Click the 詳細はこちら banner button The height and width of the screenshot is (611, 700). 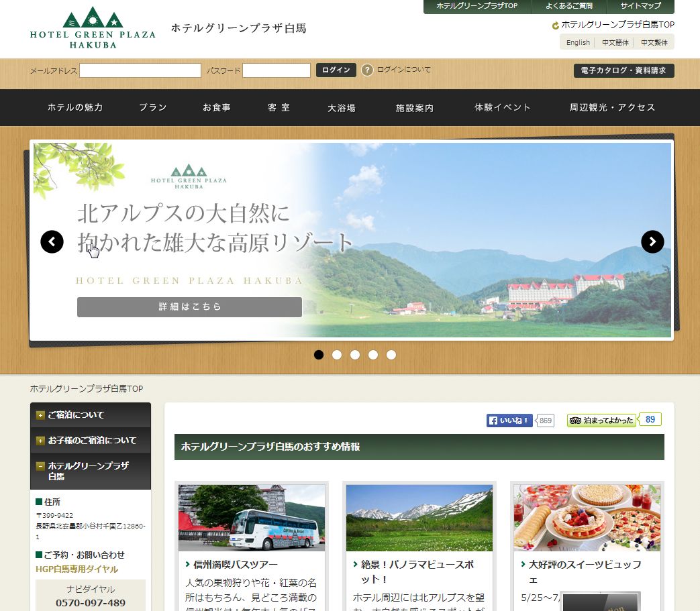189,307
